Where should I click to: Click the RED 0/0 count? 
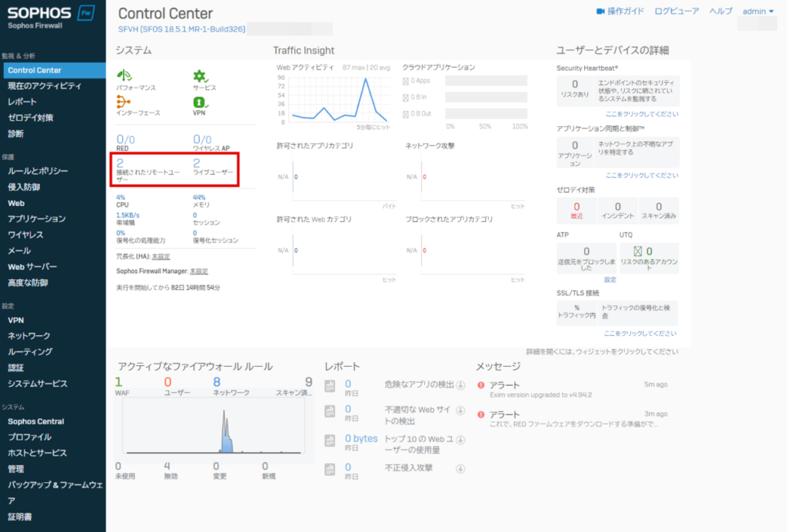point(125,139)
